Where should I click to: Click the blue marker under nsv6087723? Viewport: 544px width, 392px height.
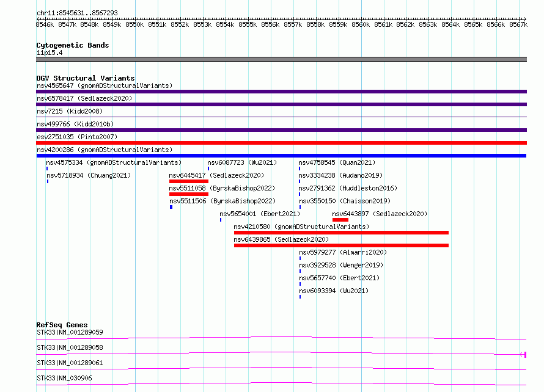coord(208,169)
